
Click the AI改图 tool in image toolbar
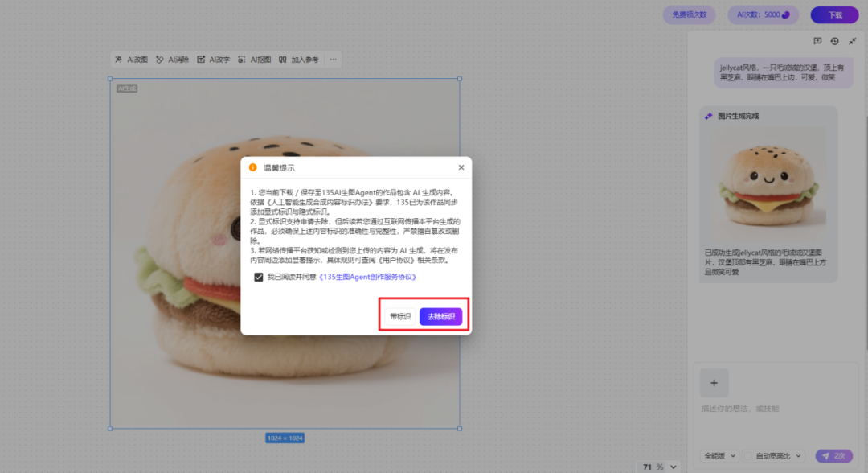coord(131,60)
